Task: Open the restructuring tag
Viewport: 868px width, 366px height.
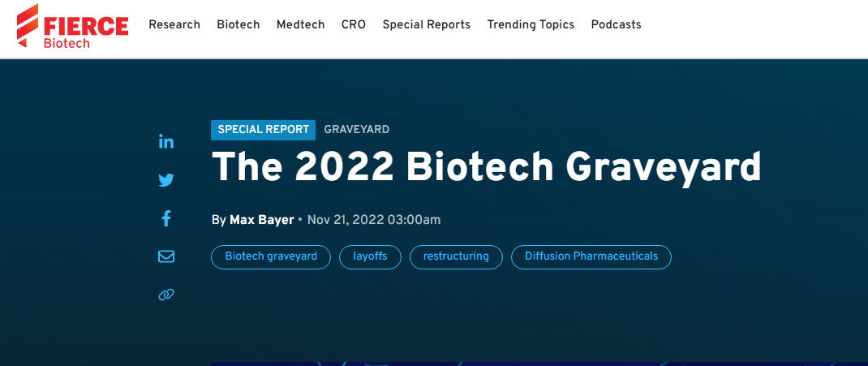Action: coord(456,257)
